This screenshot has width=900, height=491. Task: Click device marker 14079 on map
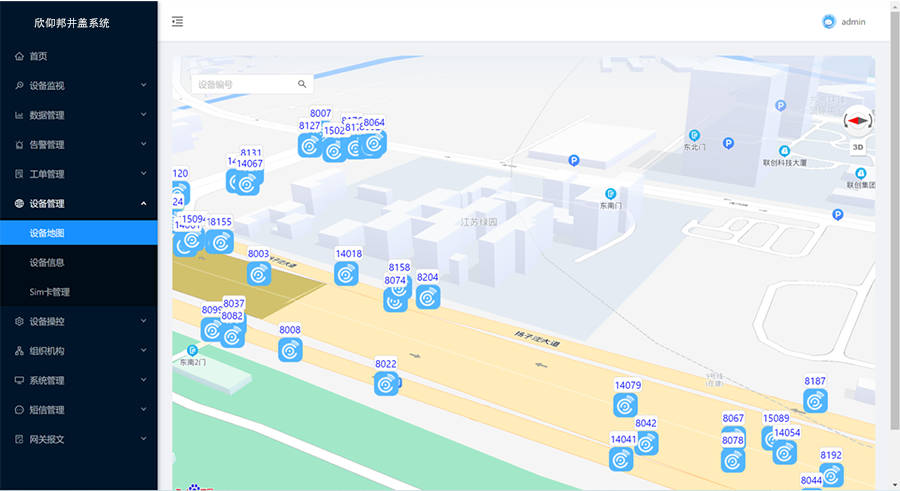[626, 405]
